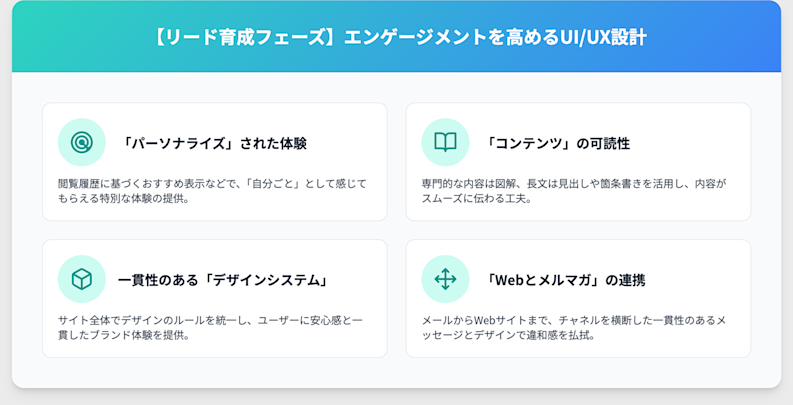Click the light gray panel background between cards
793x405 pixels.
coord(396,230)
